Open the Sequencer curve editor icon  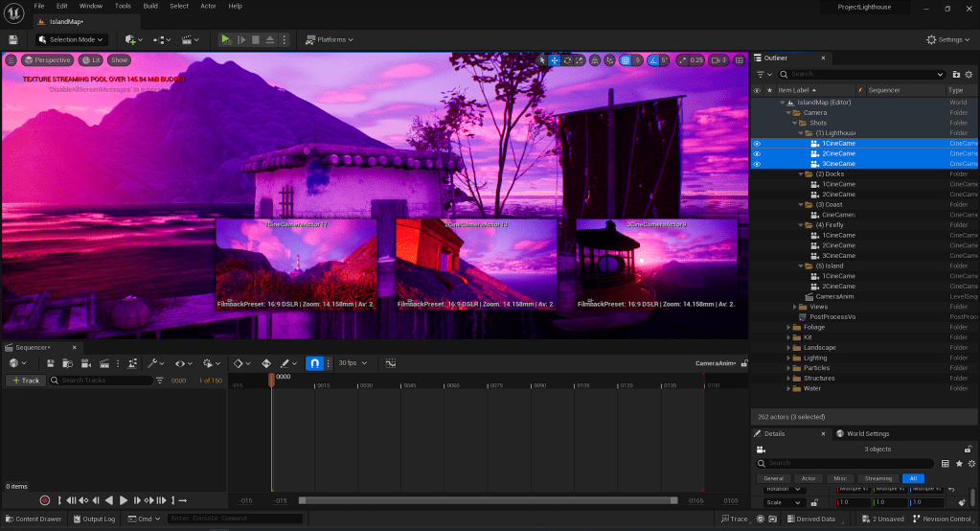point(391,364)
